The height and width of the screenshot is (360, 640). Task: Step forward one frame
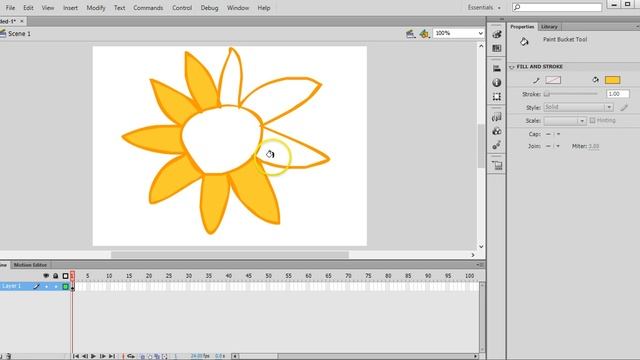(x=102, y=356)
